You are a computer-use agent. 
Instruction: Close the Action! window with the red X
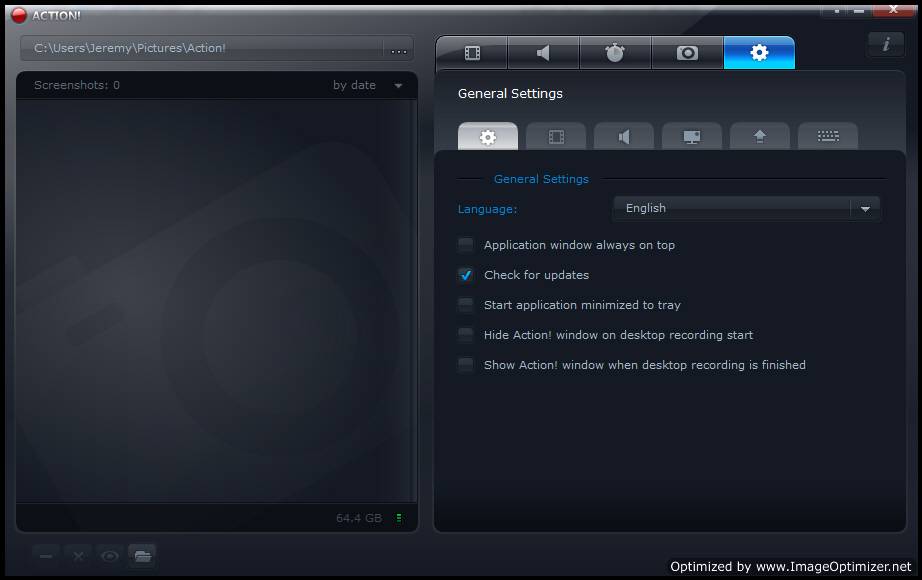(x=893, y=9)
